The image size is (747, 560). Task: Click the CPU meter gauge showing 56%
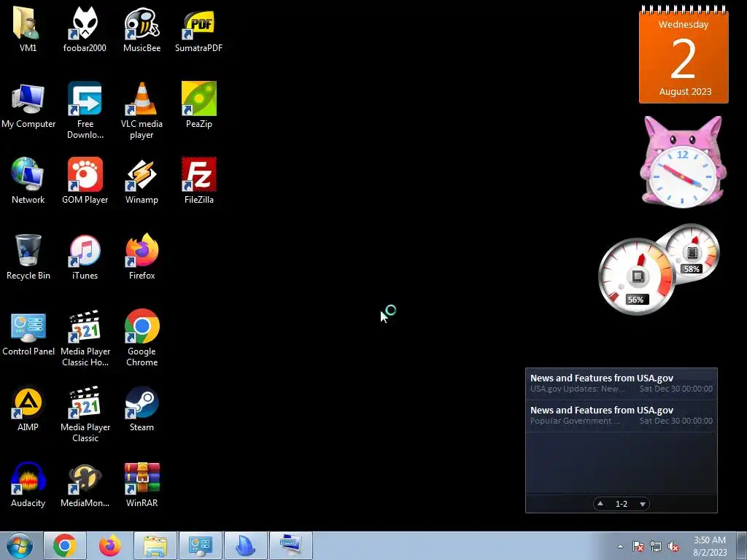[x=636, y=276]
